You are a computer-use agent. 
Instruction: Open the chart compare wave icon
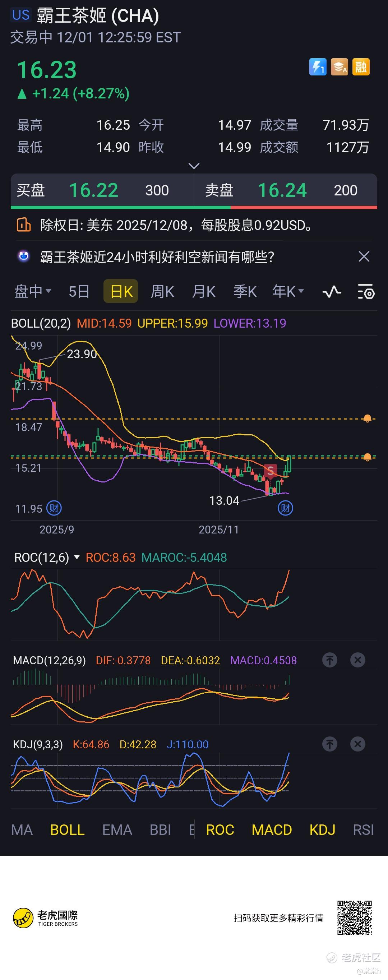click(332, 292)
